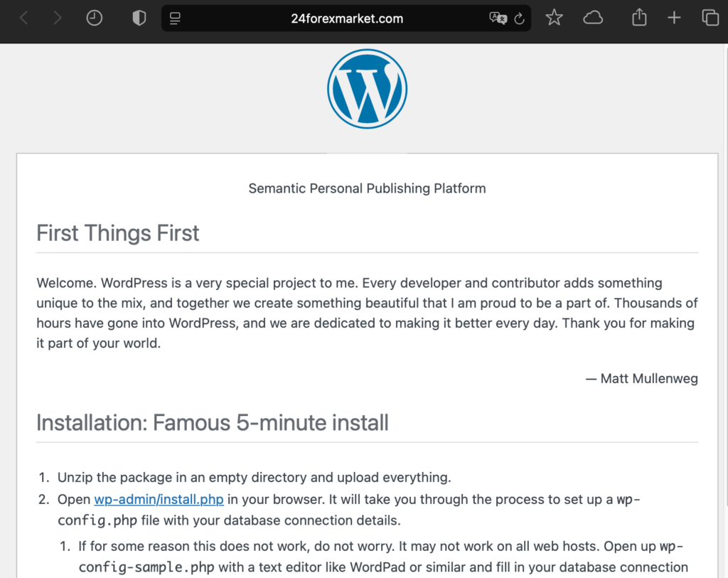Click the WordPress logo
The image size is (728, 578).
[368, 89]
